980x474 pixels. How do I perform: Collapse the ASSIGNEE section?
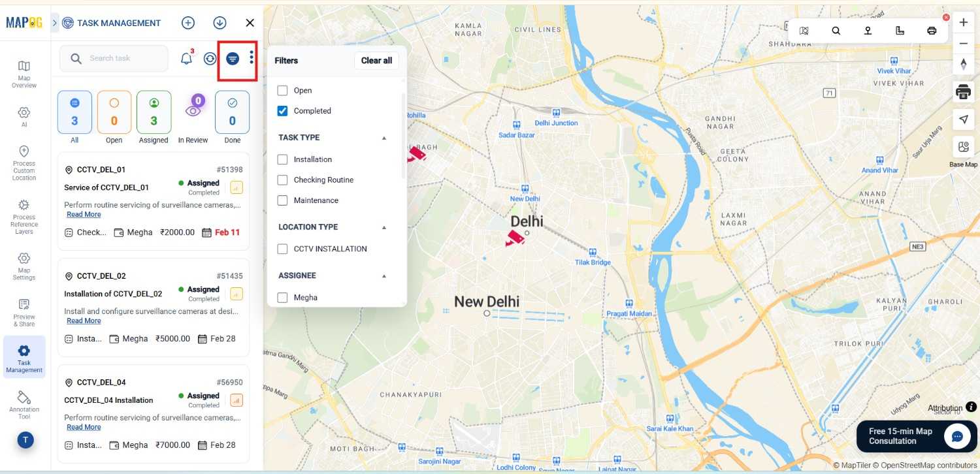pos(384,276)
